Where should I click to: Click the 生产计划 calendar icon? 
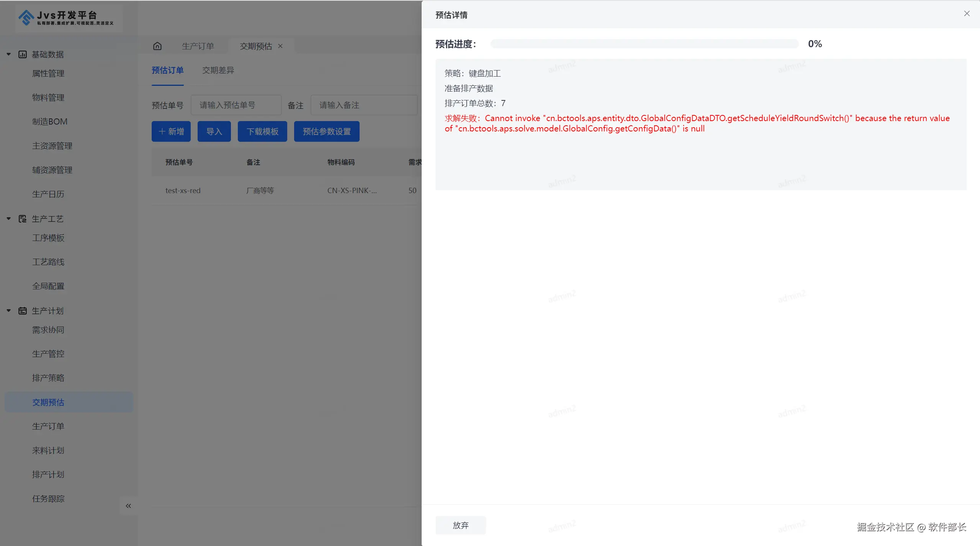[x=23, y=311]
